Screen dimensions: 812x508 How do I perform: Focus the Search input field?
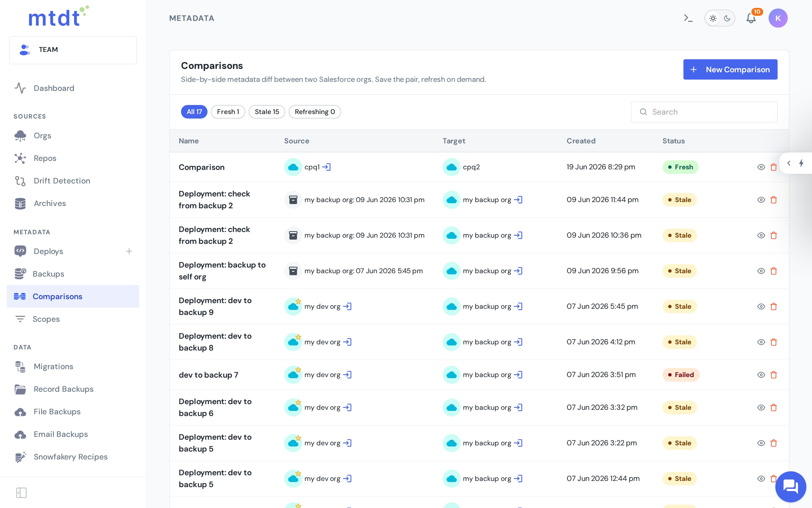click(x=704, y=112)
